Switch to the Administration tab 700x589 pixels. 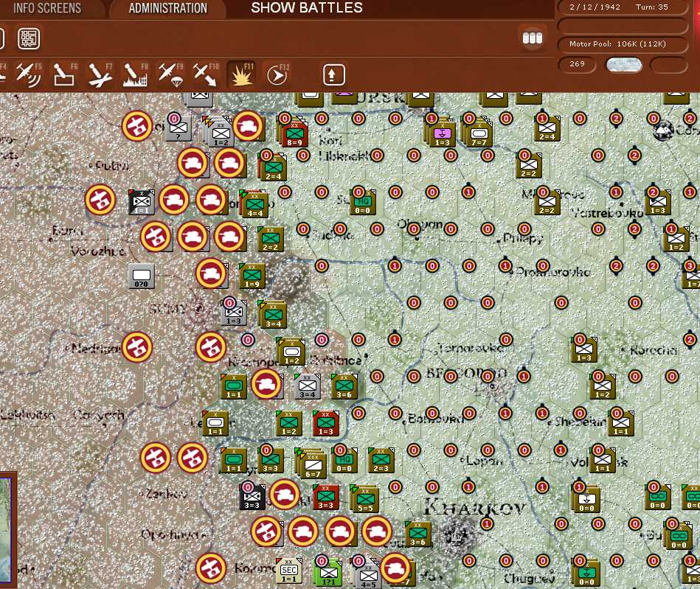(x=168, y=8)
